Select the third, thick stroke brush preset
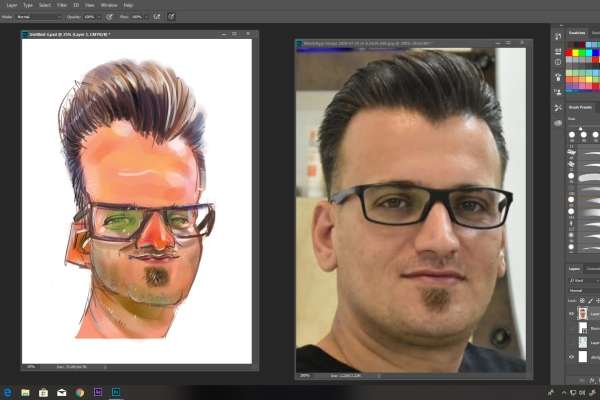The image size is (600, 400). [x=584, y=177]
